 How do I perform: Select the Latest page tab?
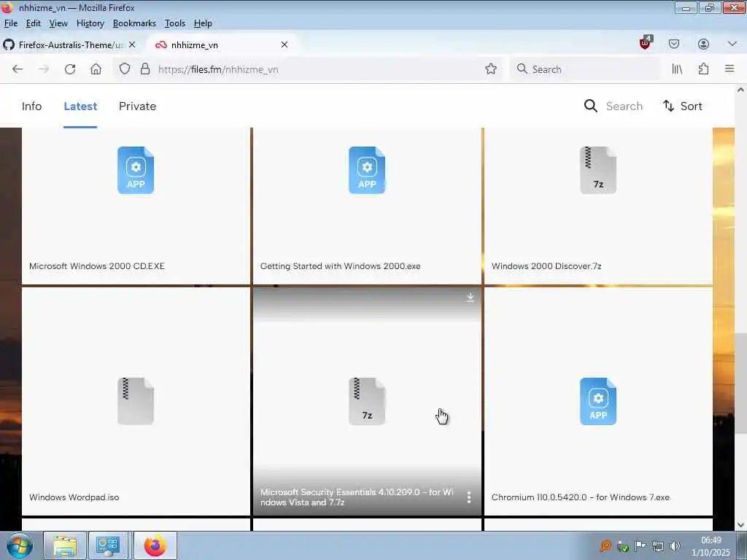coord(80,106)
